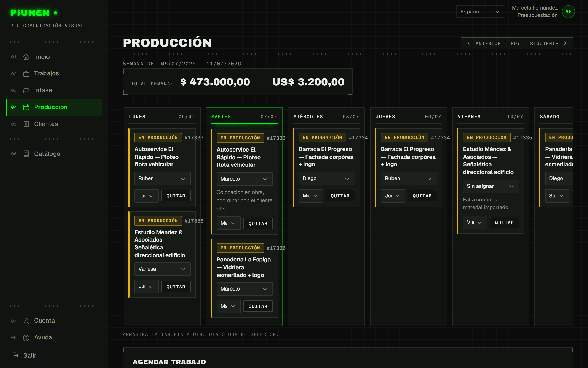Open Diego assignee dropdown on Sábado card
The width and height of the screenshot is (588, 368).
[559, 179]
